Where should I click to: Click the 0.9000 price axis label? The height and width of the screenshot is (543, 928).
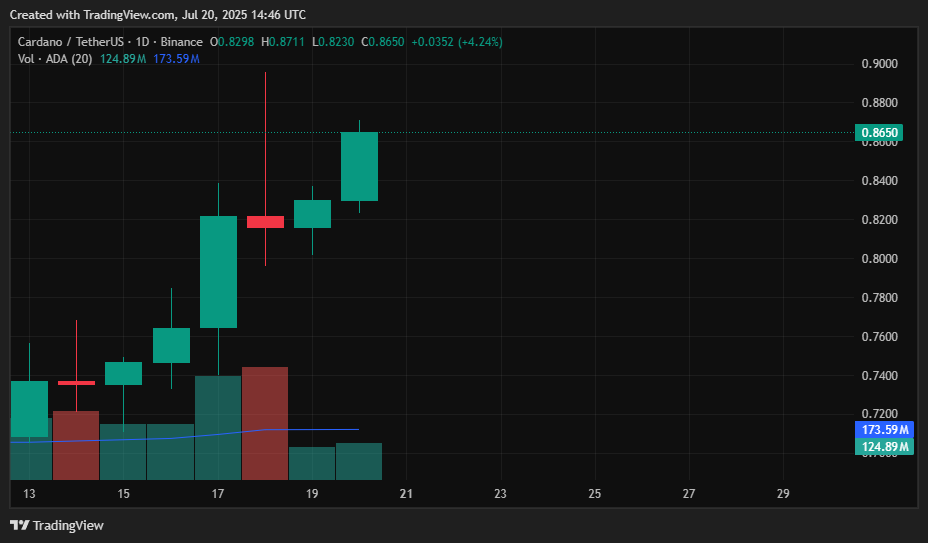(x=879, y=64)
